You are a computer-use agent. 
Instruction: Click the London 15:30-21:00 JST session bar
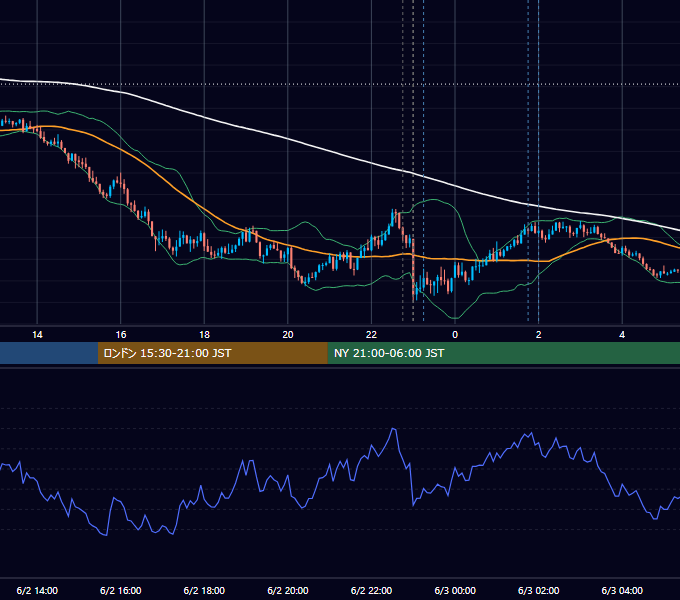tap(212, 353)
